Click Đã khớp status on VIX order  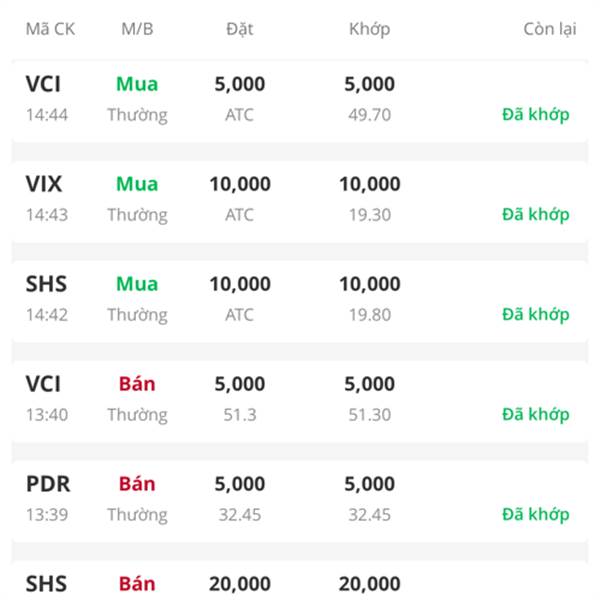(536, 215)
